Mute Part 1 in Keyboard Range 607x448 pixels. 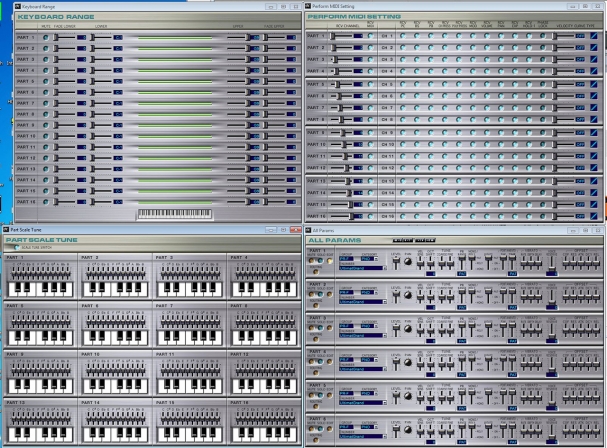coord(46,38)
